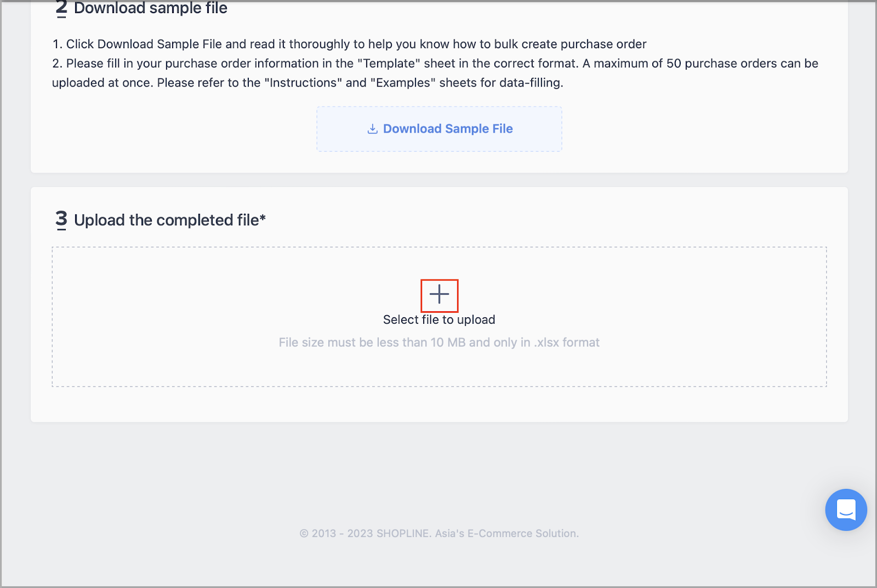The height and width of the screenshot is (588, 877).
Task: Click the 'Upload the completed file*' heading
Action: 170,220
